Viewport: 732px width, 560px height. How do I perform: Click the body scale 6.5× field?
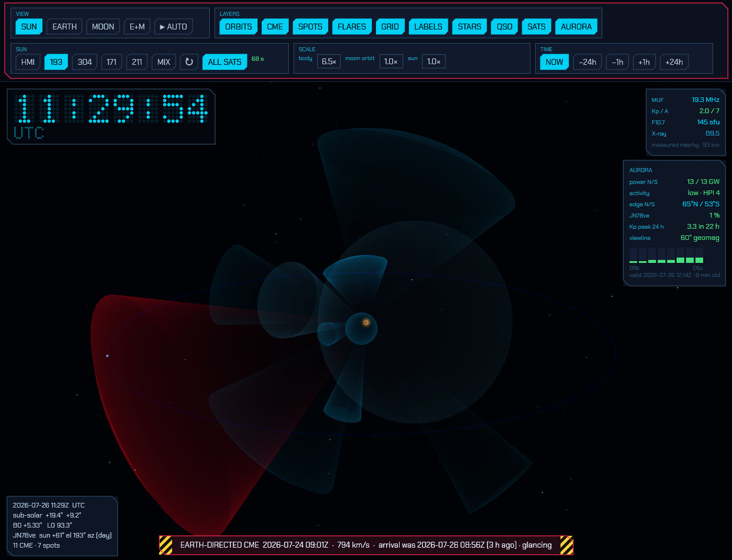329,61
